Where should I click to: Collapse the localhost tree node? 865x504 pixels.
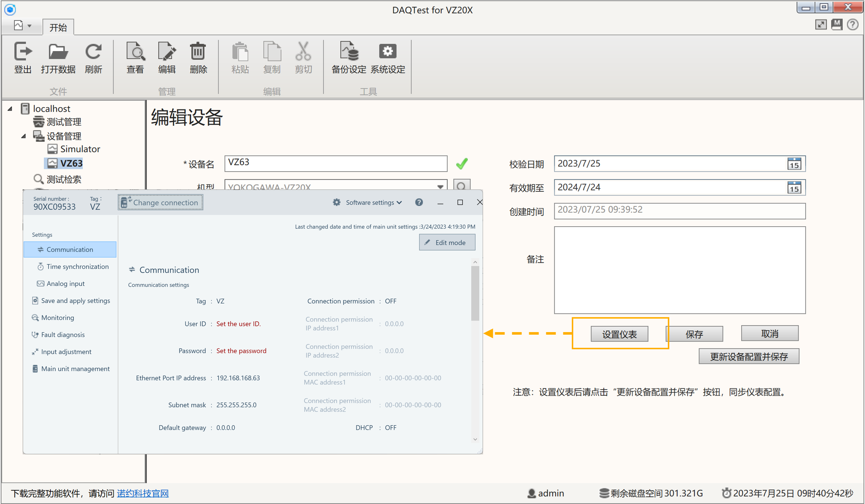click(x=10, y=109)
